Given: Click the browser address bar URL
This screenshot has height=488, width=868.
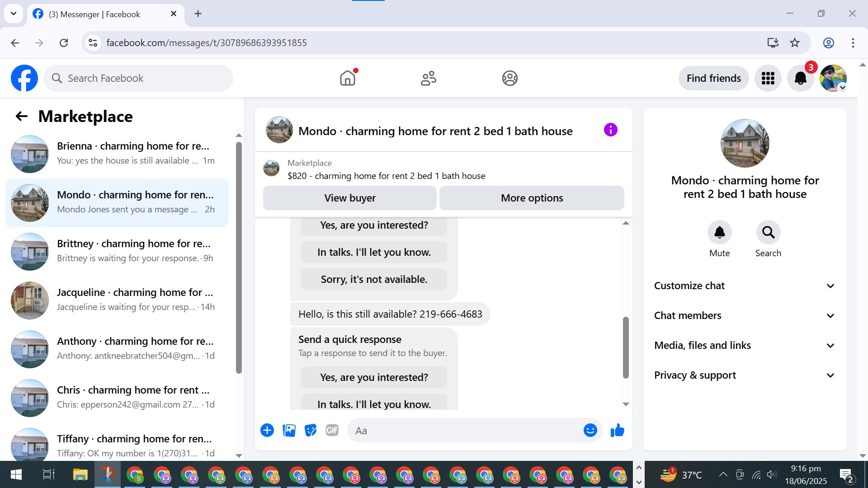Looking at the screenshot, I should (x=207, y=43).
